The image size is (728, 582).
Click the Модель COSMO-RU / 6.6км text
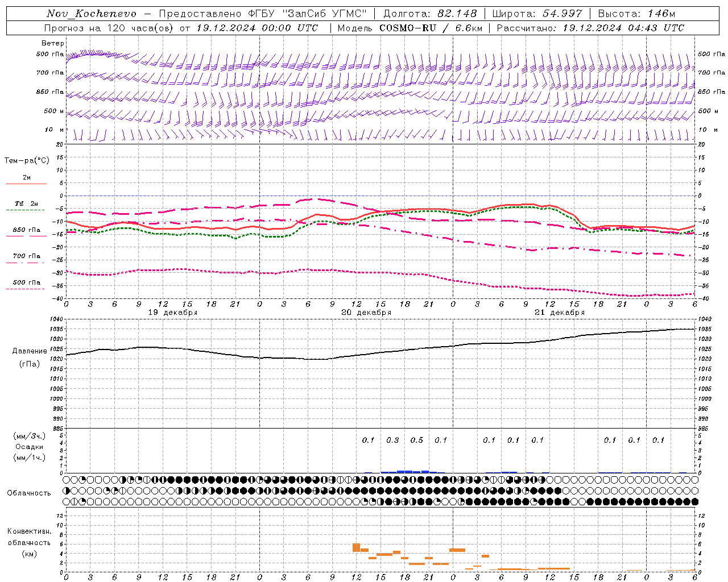pos(410,28)
